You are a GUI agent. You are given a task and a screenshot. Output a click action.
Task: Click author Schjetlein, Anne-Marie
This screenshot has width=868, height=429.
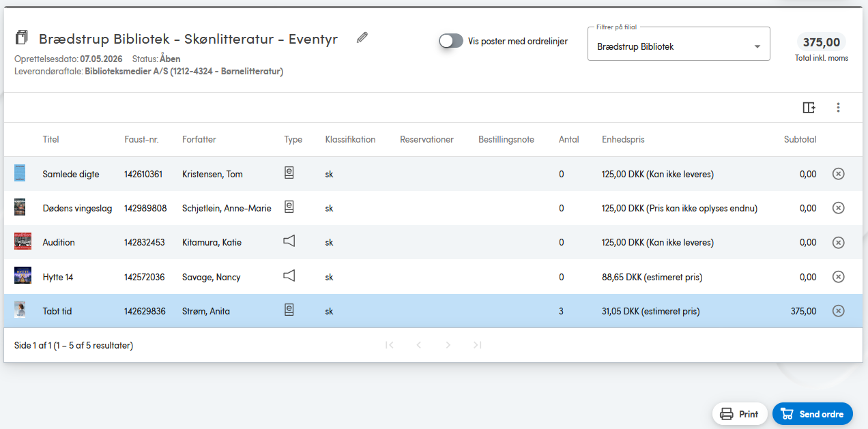coord(227,208)
